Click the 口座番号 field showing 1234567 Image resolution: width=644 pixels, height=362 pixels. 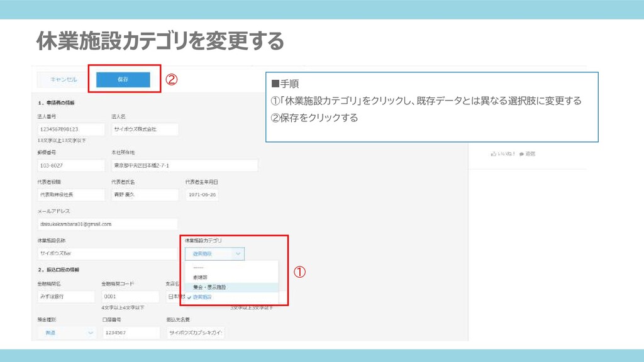click(131, 333)
